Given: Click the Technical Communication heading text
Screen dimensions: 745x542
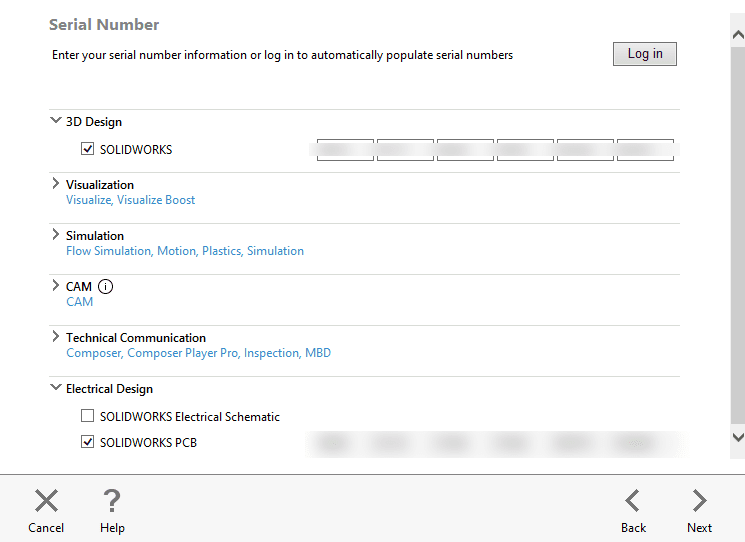Looking at the screenshot, I should tap(136, 338).
